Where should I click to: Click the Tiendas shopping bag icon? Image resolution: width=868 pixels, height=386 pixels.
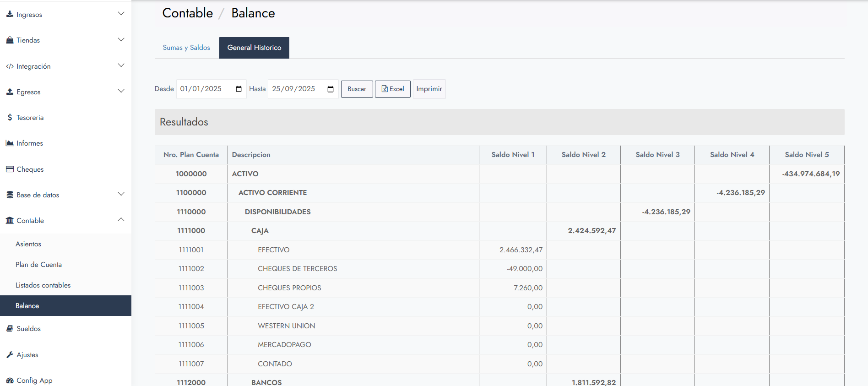[x=10, y=40]
